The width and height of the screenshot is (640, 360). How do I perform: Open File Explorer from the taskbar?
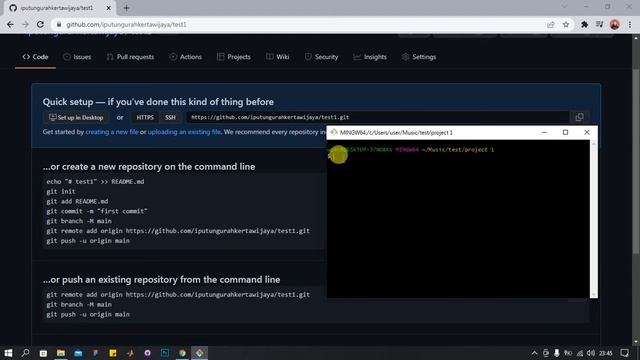pos(61,353)
